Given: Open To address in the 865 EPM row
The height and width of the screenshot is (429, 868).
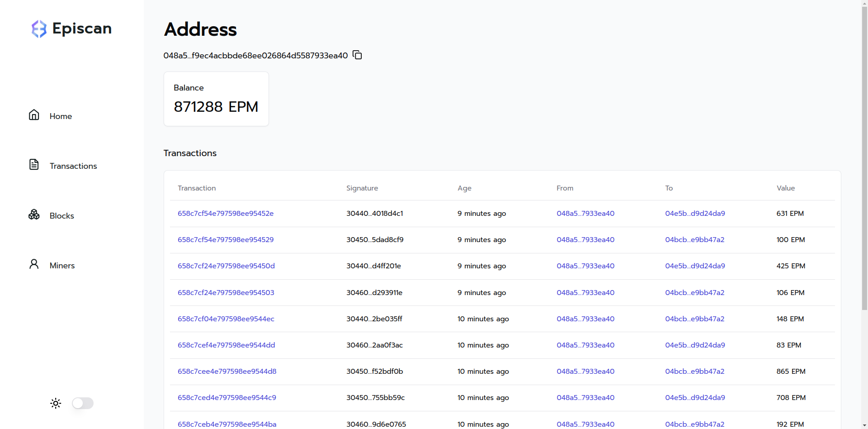Looking at the screenshot, I should pos(694,372).
